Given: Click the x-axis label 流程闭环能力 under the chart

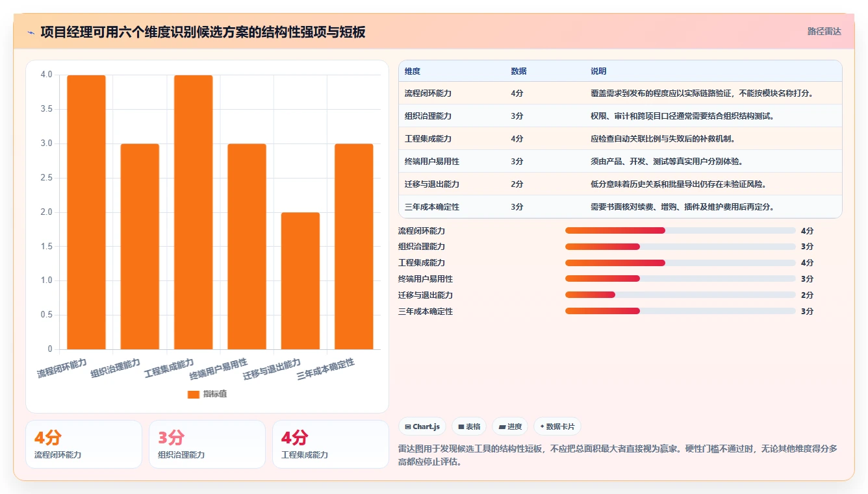Looking at the screenshot, I should pyautogui.click(x=62, y=368).
